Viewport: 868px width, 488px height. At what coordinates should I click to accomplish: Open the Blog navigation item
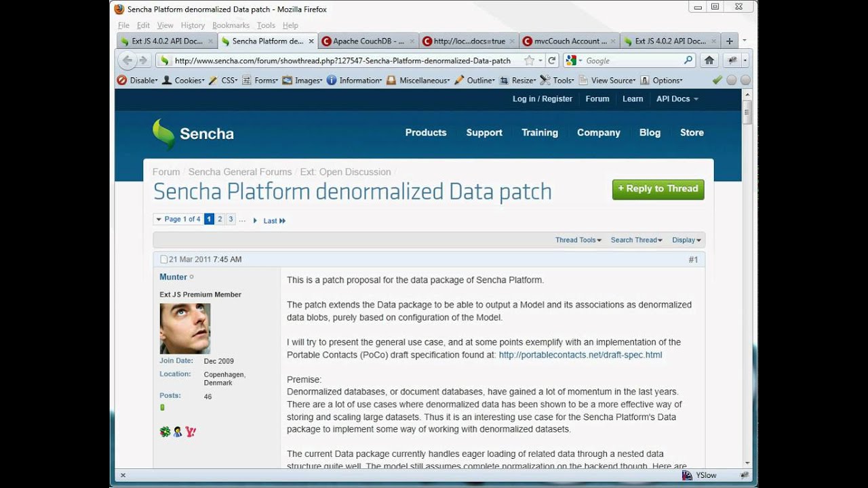coord(650,133)
